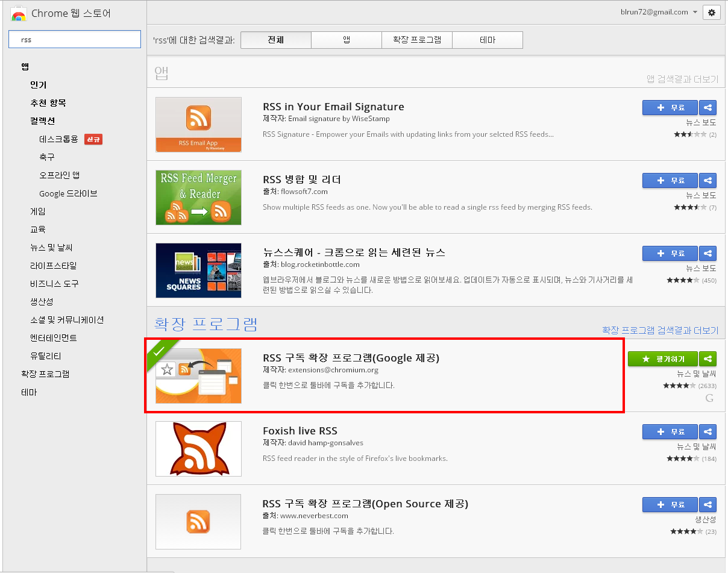
Task: Click share icon for RSS 병합 및 리더
Action: 708,180
